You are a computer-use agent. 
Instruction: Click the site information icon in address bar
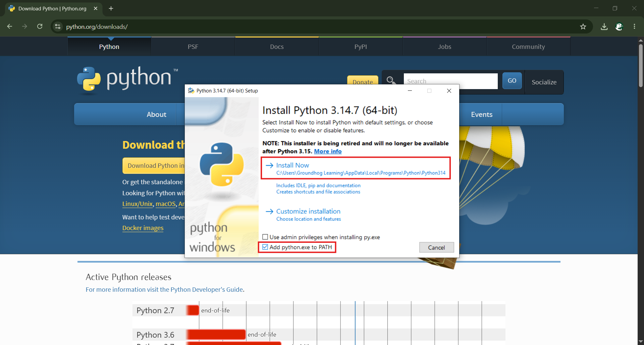(x=58, y=26)
